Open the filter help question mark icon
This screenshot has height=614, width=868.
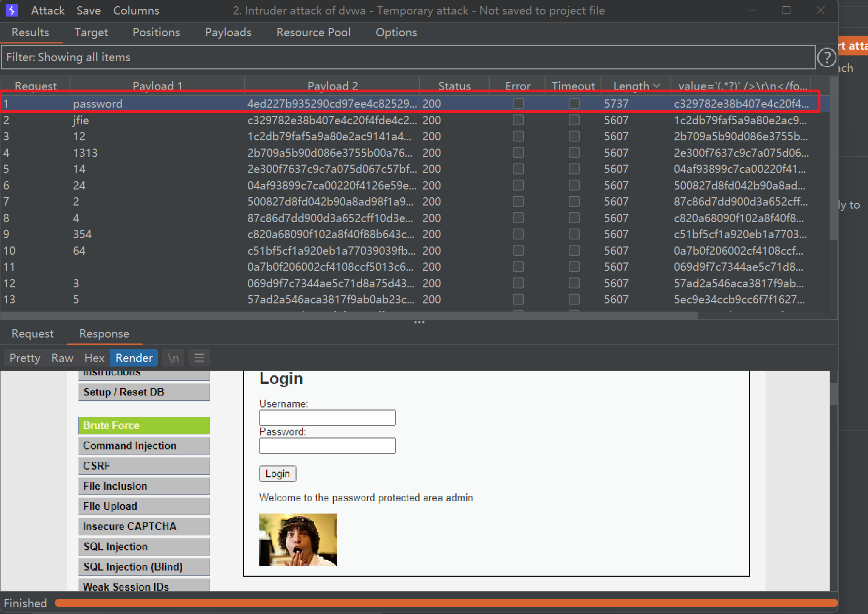click(827, 57)
